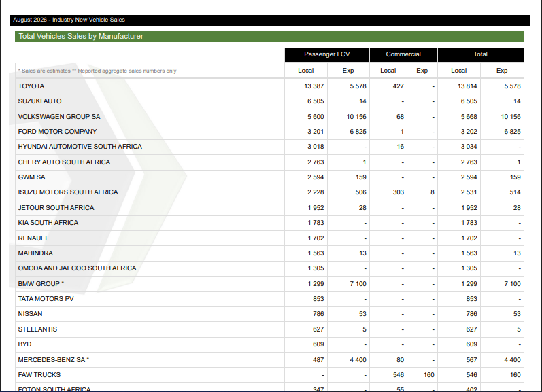Image resolution: width=542 pixels, height=392 pixels.
Task: Select Isuzu passenger export value 506
Action: (x=360, y=192)
